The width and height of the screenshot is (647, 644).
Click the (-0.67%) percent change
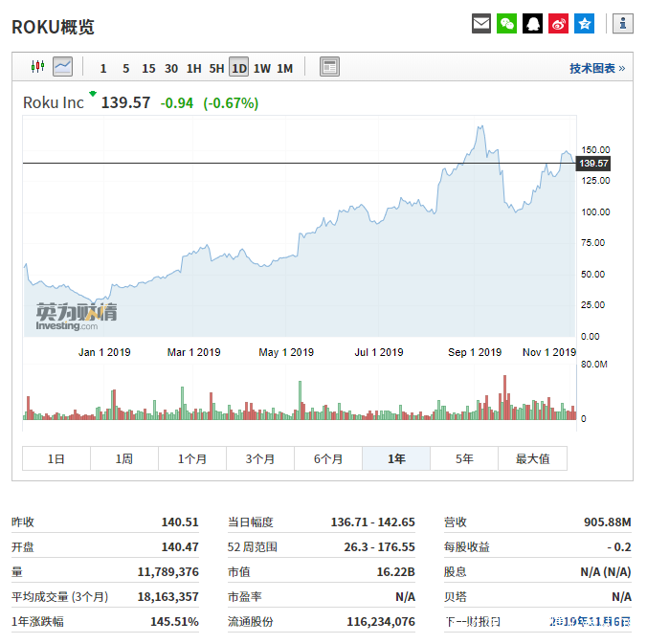tap(231, 102)
